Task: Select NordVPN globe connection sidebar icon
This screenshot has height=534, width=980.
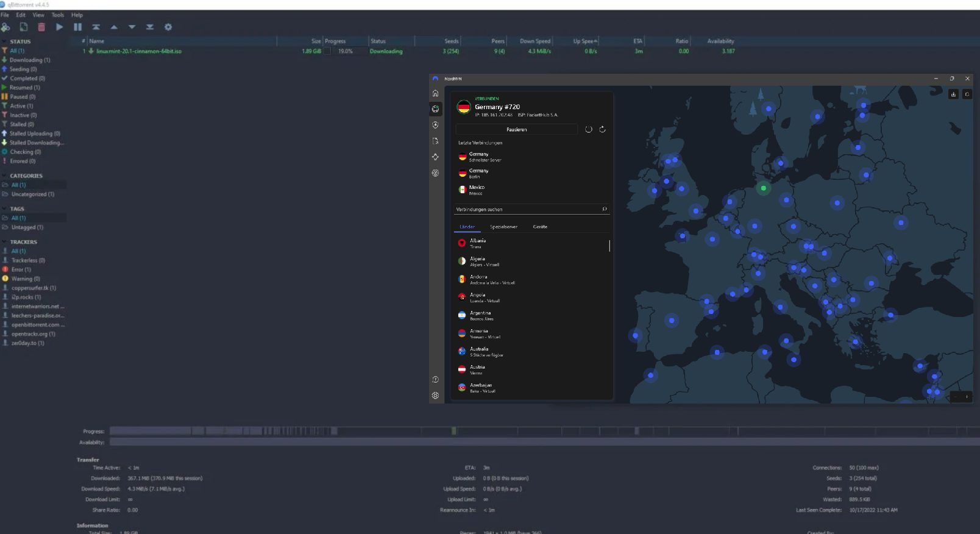Action: (435, 109)
